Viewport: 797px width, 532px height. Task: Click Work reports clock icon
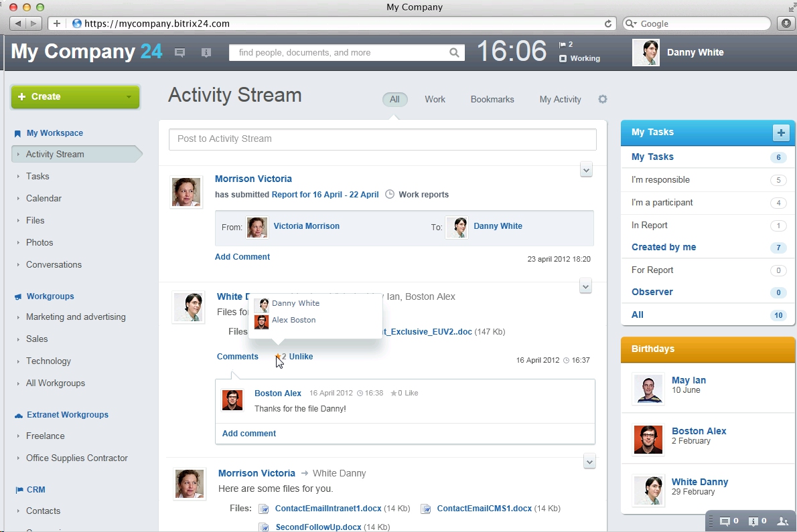[x=390, y=195]
